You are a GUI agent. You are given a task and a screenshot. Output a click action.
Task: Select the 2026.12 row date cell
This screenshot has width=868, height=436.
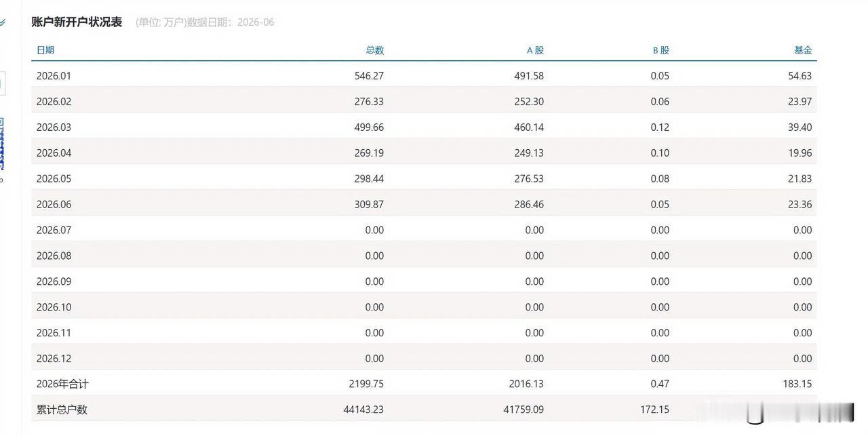tap(54, 359)
